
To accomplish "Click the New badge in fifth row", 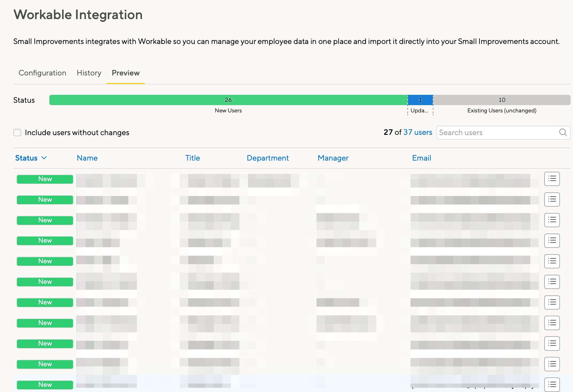I will 45,261.
